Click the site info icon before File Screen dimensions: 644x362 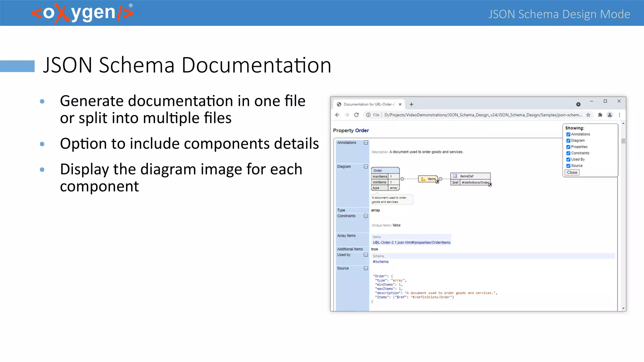pyautogui.click(x=368, y=115)
